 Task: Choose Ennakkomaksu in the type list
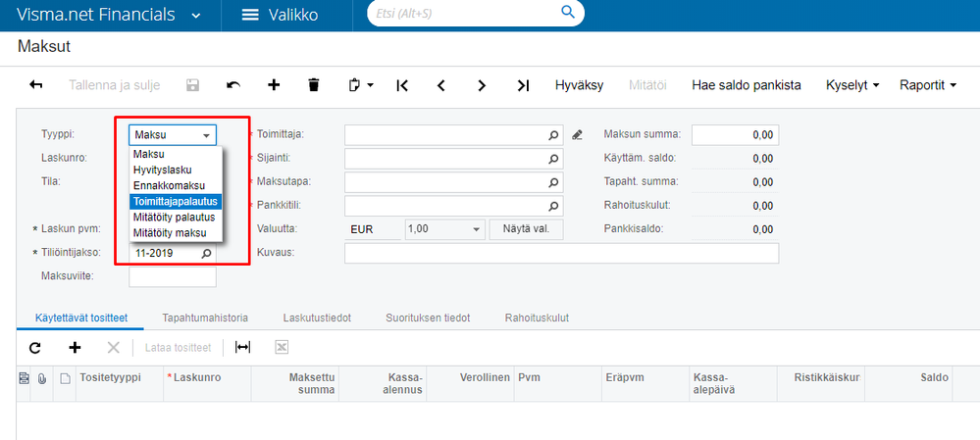pos(169,185)
